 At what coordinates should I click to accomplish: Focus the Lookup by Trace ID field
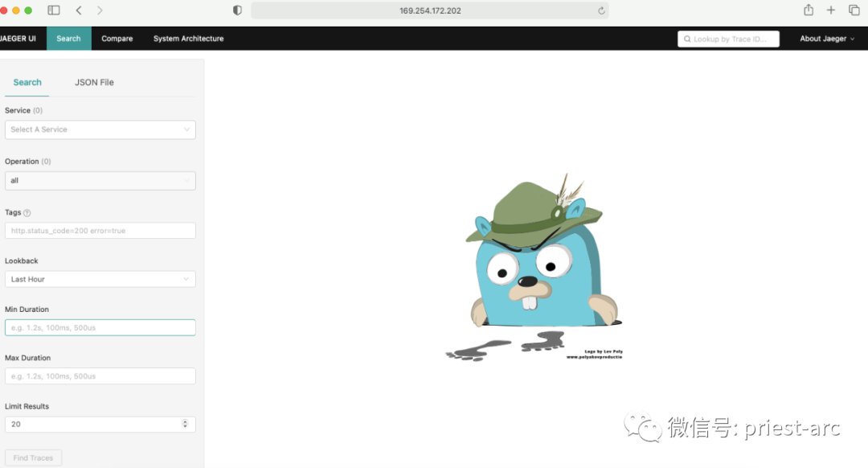[x=728, y=39]
